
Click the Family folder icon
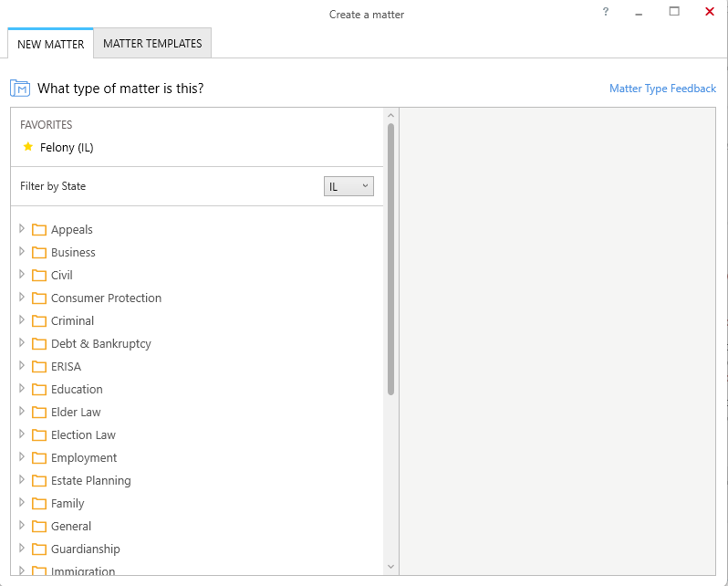pos(39,504)
